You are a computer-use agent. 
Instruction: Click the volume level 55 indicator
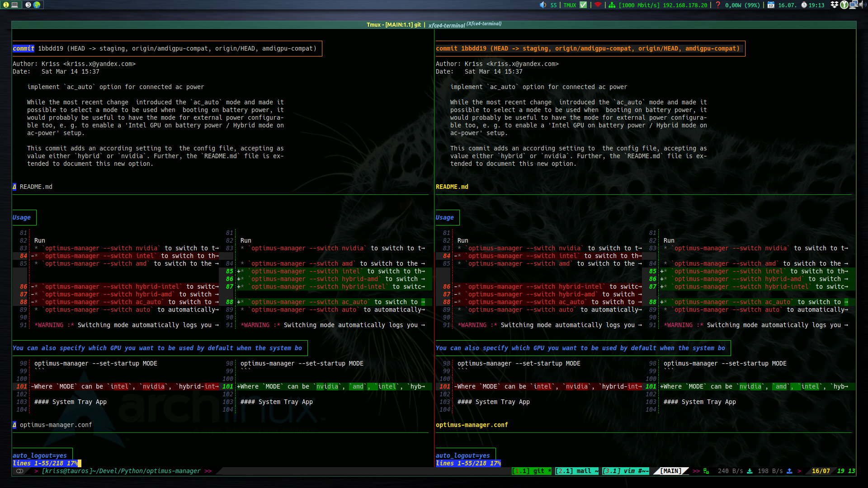coord(553,5)
